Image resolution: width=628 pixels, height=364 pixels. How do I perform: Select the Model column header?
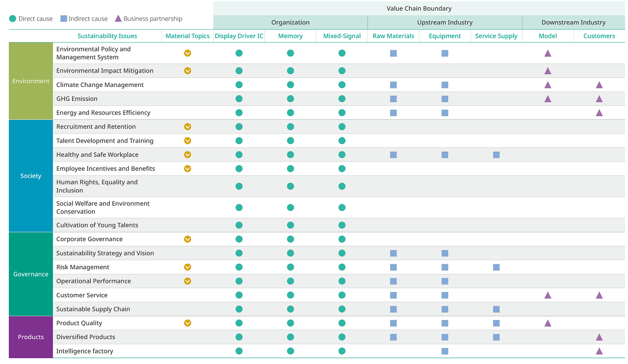(548, 36)
